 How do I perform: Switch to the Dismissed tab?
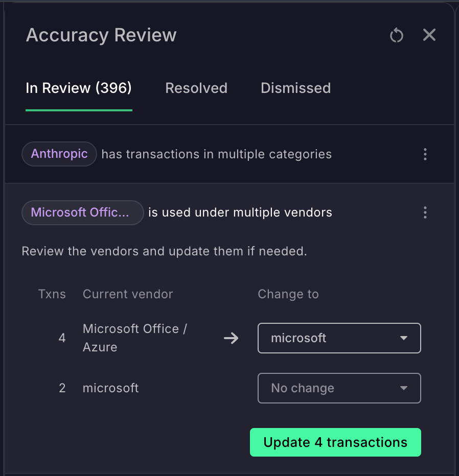[295, 88]
